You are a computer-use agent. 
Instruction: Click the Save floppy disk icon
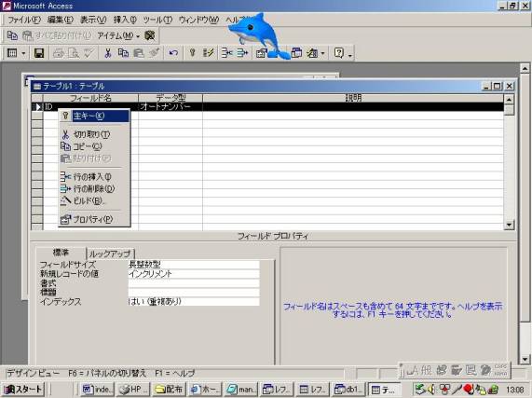coord(39,53)
